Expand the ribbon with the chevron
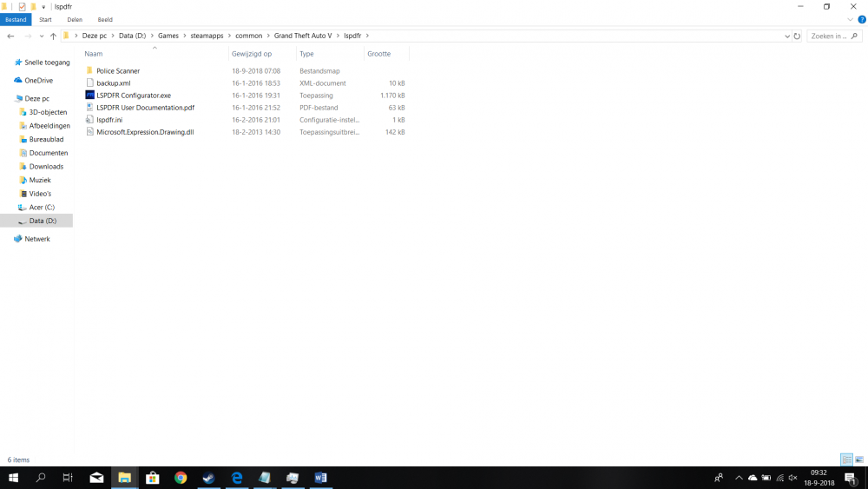The width and height of the screenshot is (868, 489). point(851,19)
